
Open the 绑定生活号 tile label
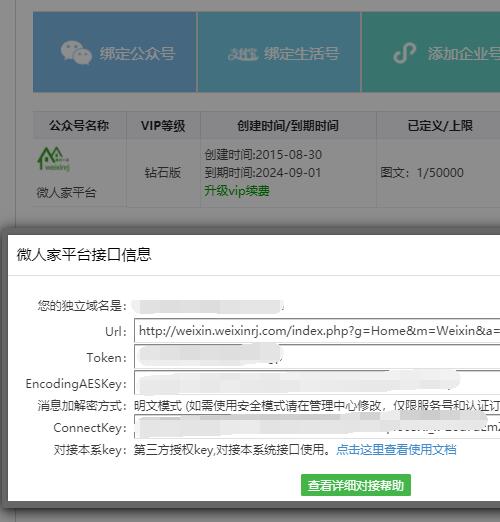tap(302, 53)
